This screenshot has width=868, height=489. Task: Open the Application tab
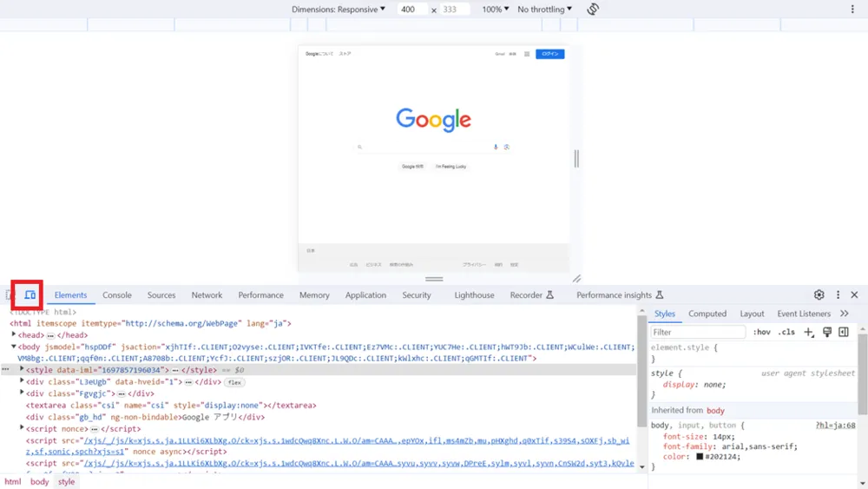tap(365, 295)
